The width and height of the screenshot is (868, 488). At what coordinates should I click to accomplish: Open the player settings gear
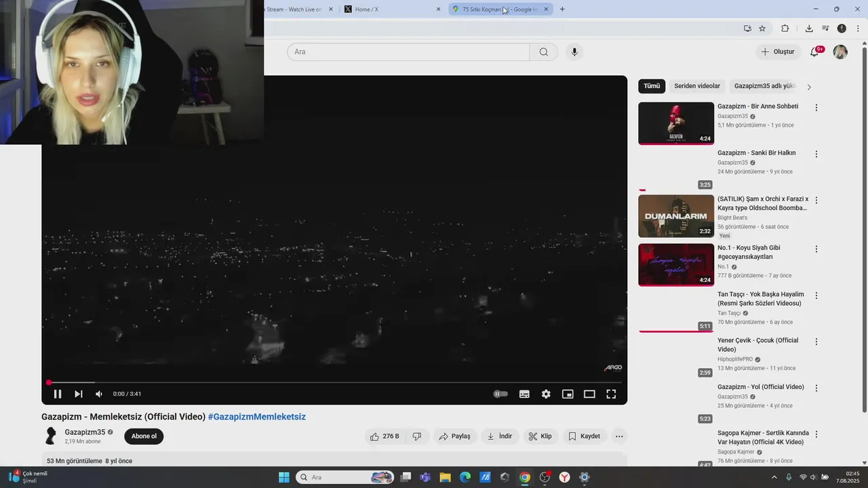(546, 394)
